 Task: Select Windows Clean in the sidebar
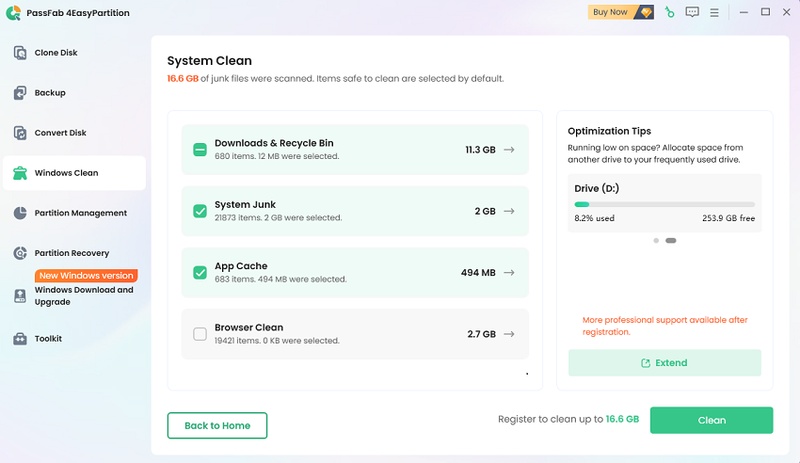coord(74,173)
